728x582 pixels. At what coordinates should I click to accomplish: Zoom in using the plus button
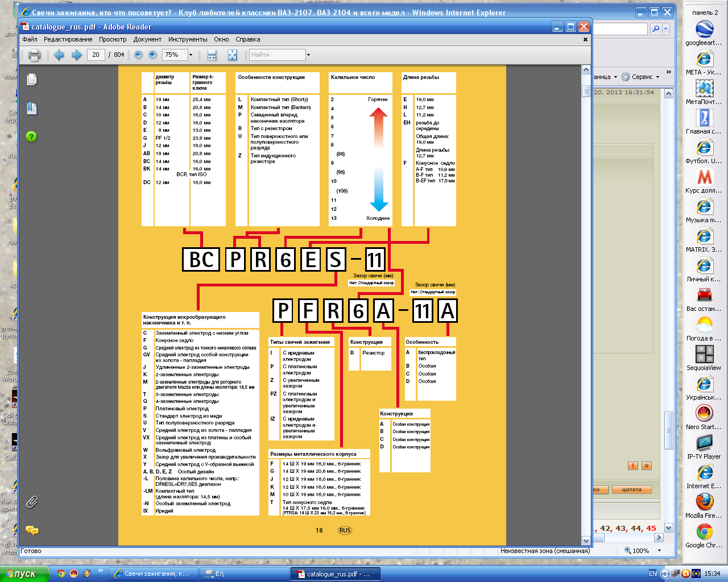(152, 55)
